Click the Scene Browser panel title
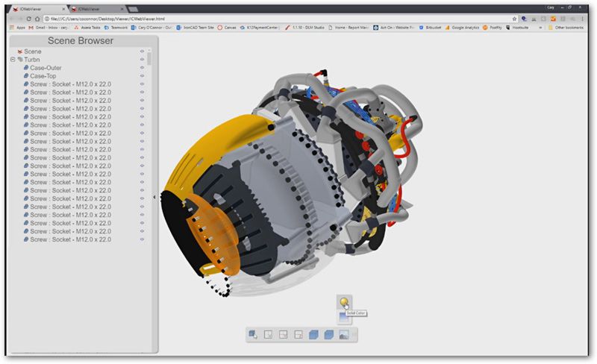Screen dimensions: 597x364 (x=81, y=41)
